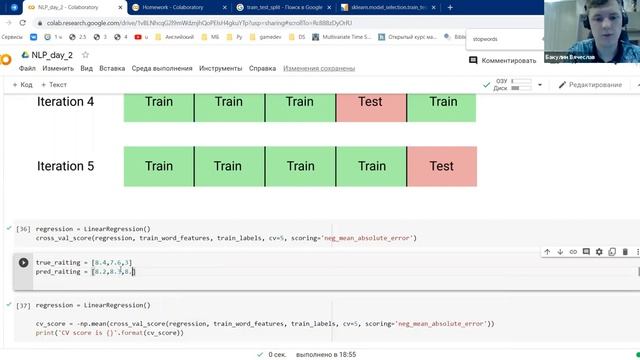Screen dimensions: 640x360
Task: Open the Комментировать comment button
Action: click(502, 60)
